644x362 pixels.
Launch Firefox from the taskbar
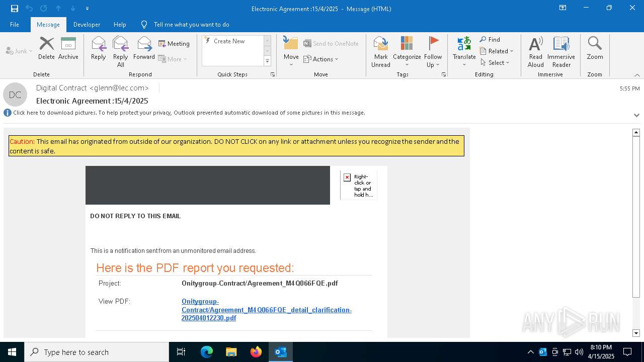tap(256, 352)
